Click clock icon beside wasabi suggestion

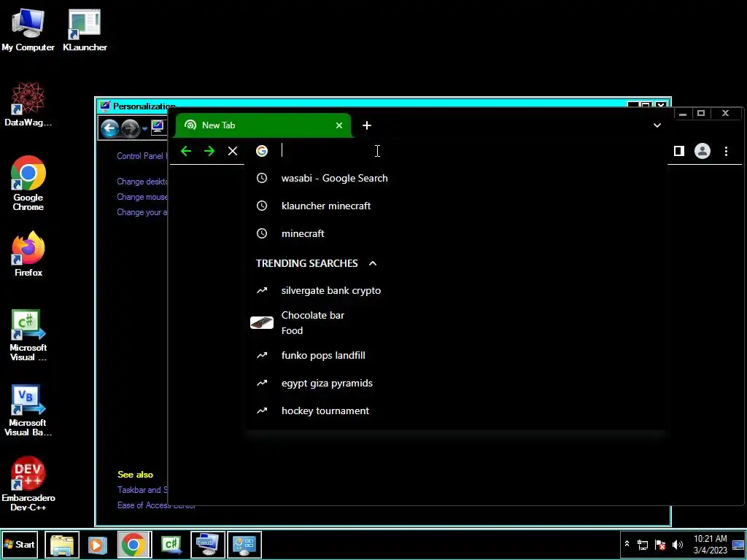pos(262,178)
